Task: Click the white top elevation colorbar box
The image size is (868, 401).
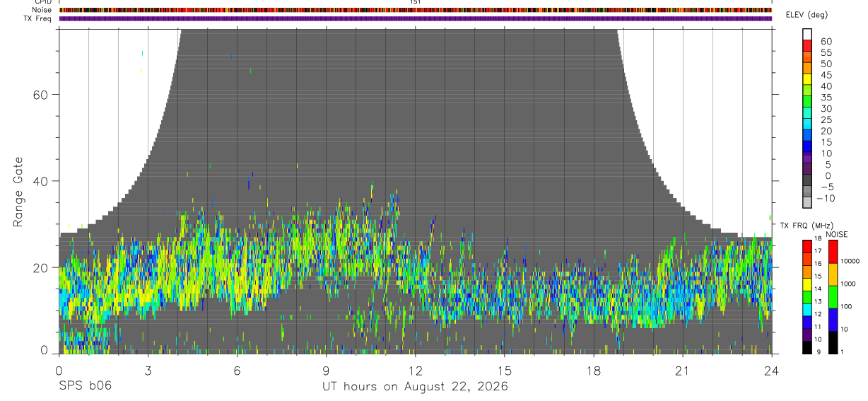Action: coord(807,34)
